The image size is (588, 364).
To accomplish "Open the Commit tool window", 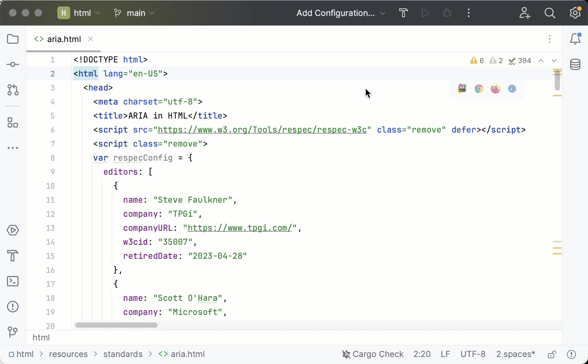I will [x=13, y=64].
